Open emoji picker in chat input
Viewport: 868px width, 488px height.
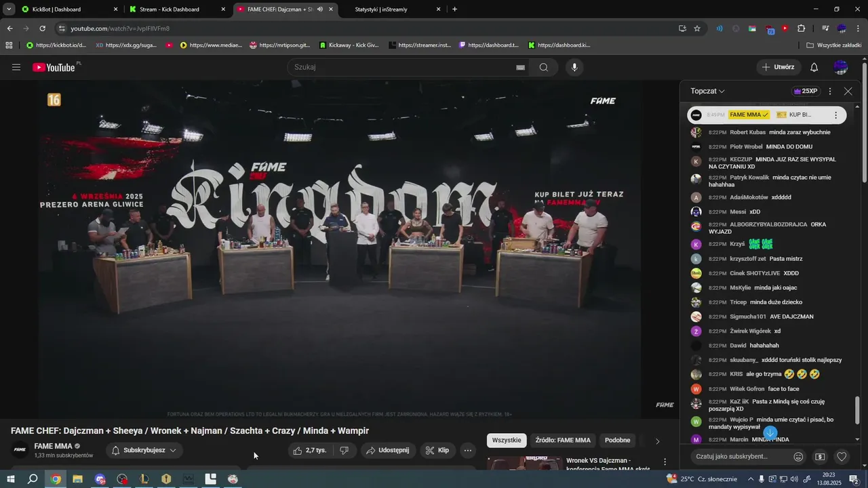tap(799, 457)
